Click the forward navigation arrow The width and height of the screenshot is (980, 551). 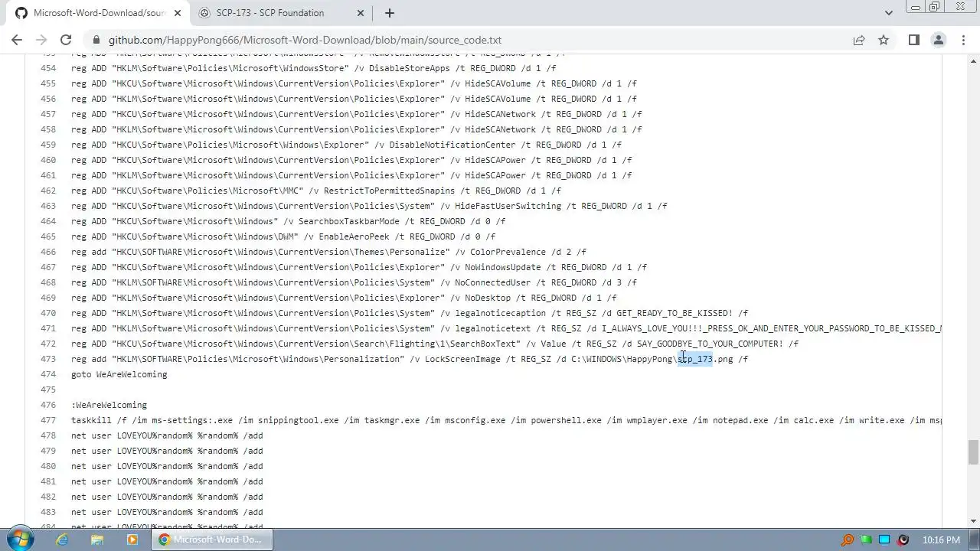pos(41,40)
